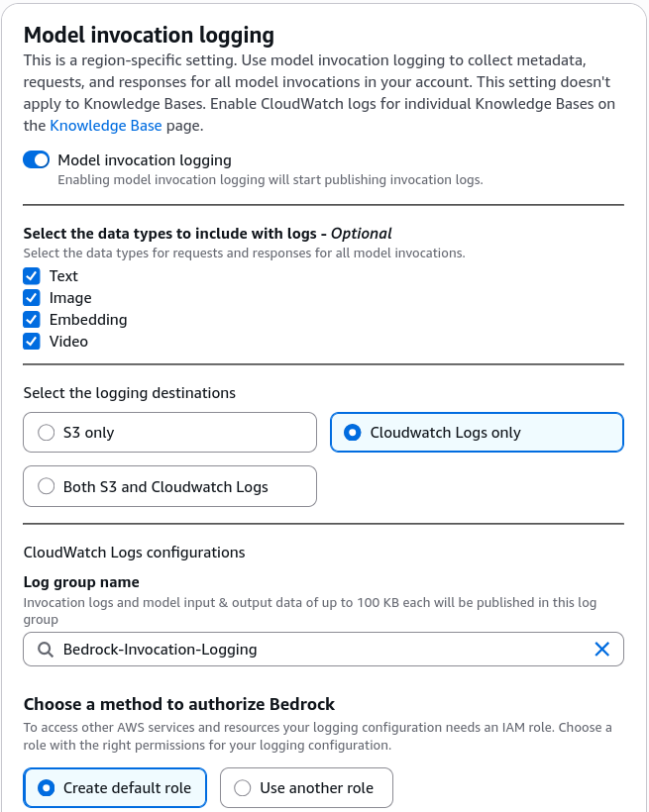
Task: Uncheck the Video data type checkbox
Action: pyautogui.click(x=32, y=342)
